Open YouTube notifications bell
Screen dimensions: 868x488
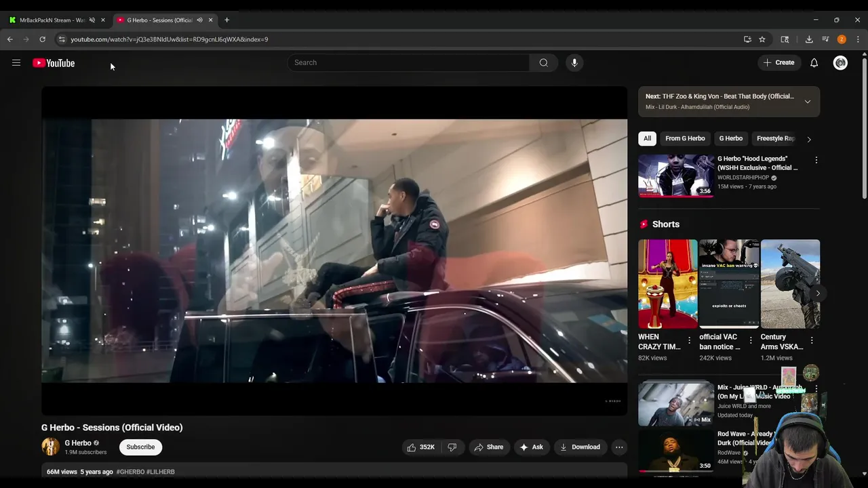pyautogui.click(x=814, y=63)
